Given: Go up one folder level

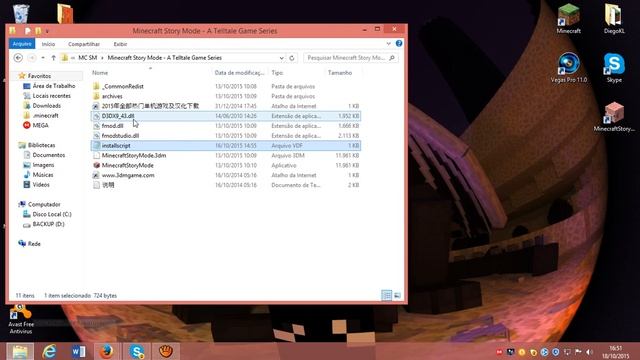Looking at the screenshot, I should [53, 58].
